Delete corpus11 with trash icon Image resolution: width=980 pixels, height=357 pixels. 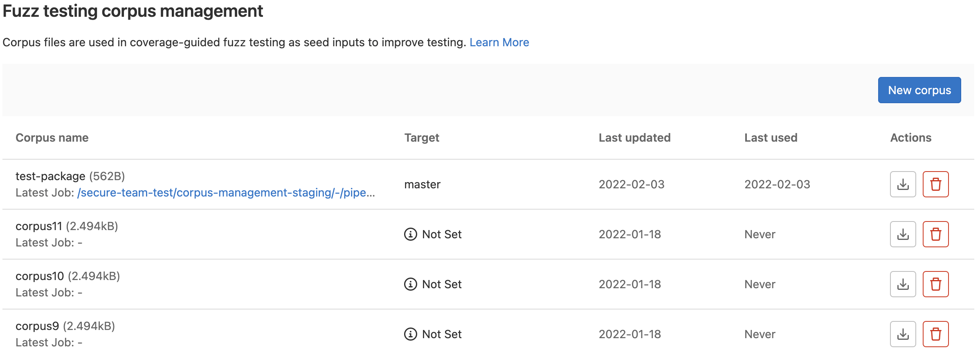tap(935, 234)
